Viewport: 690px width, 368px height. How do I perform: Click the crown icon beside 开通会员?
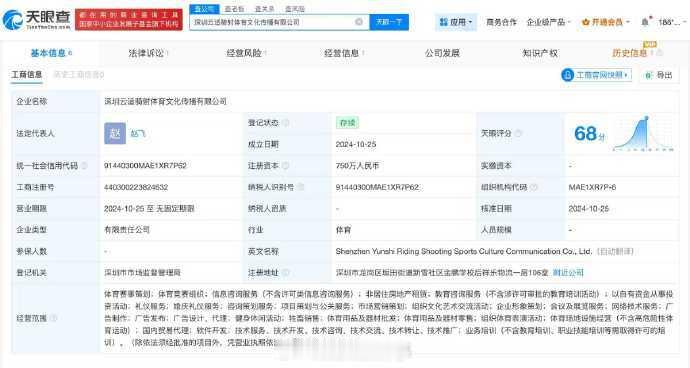pyautogui.click(x=586, y=22)
